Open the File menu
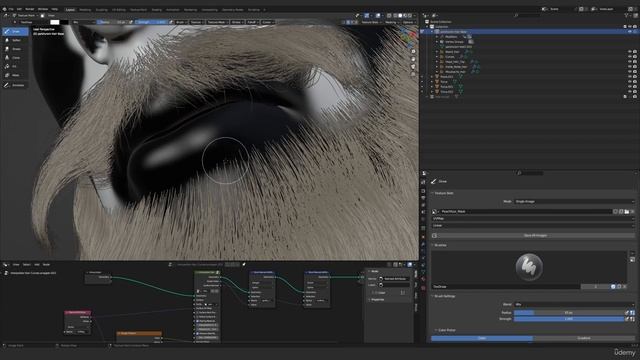Image resolution: width=640 pixels, height=360 pixels. point(11,9)
